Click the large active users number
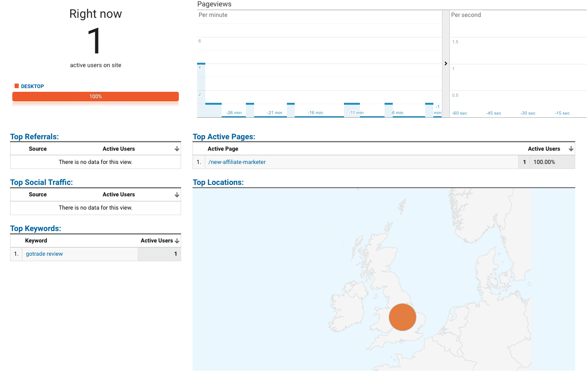This screenshot has height=379, width=588. [x=94, y=41]
